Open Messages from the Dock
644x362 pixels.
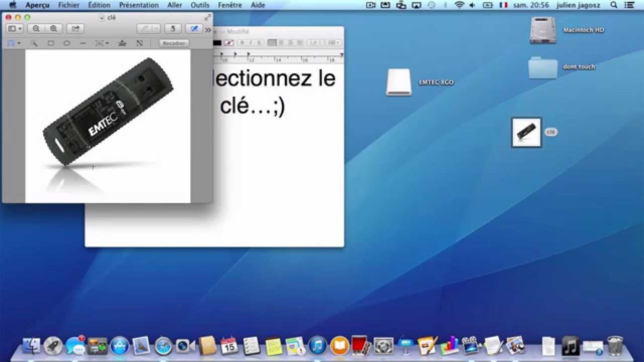pos(75,345)
